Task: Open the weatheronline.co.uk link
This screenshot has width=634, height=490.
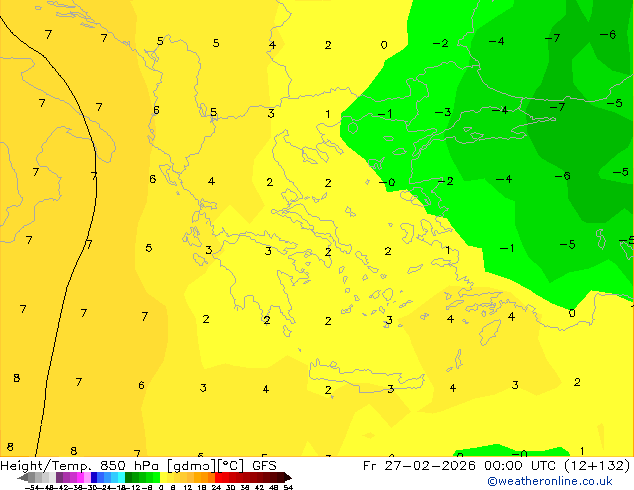Action: coord(549,481)
